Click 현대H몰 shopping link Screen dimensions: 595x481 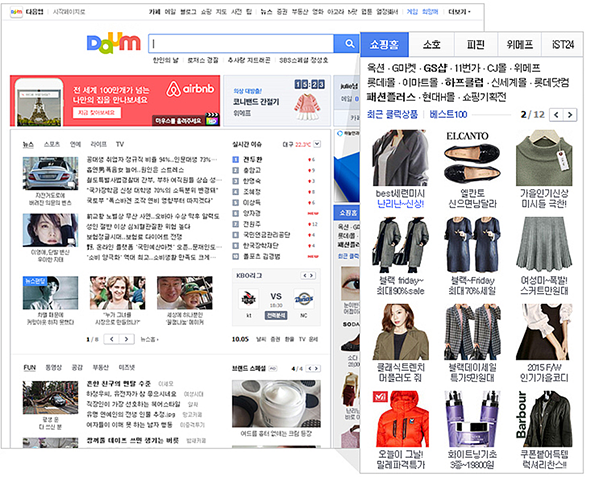pos(438,97)
